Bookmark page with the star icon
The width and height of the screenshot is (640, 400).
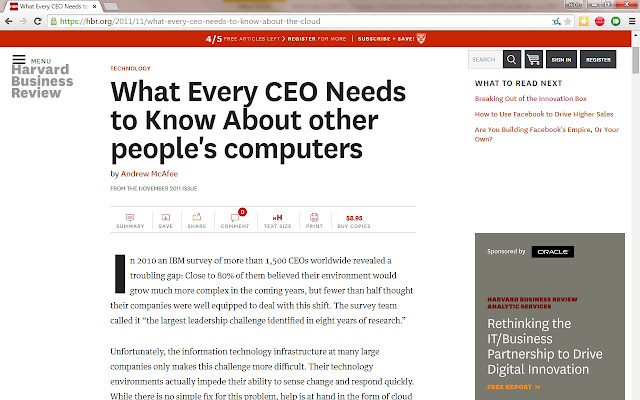click(x=568, y=21)
